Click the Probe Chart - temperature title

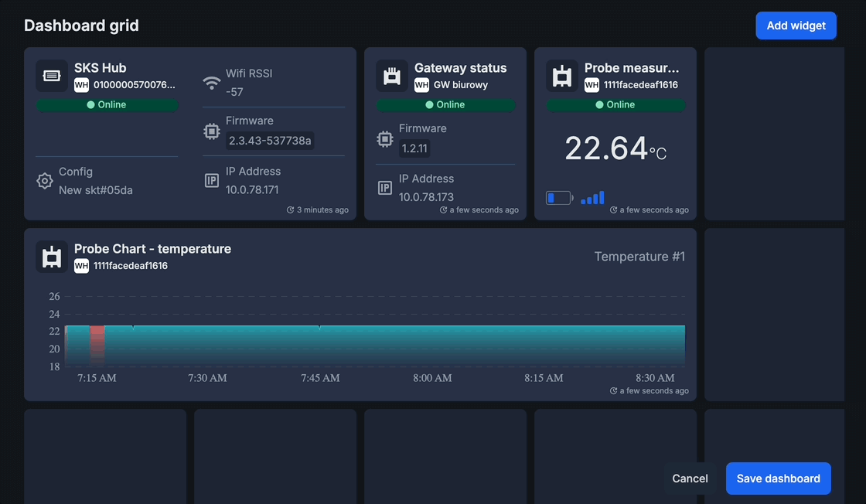pos(152,249)
